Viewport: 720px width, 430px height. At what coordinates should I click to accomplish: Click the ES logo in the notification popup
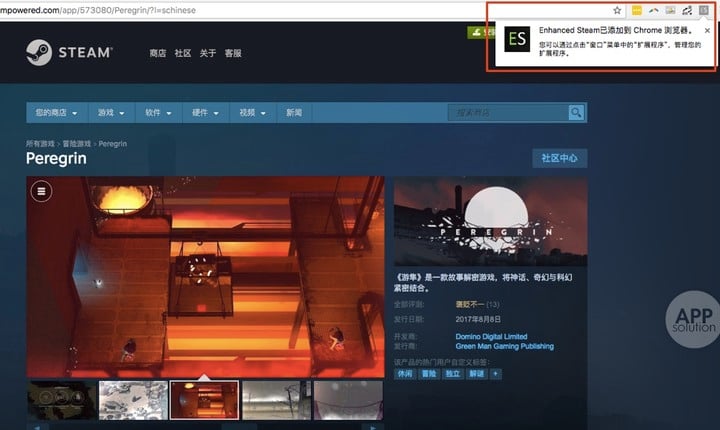click(x=517, y=39)
